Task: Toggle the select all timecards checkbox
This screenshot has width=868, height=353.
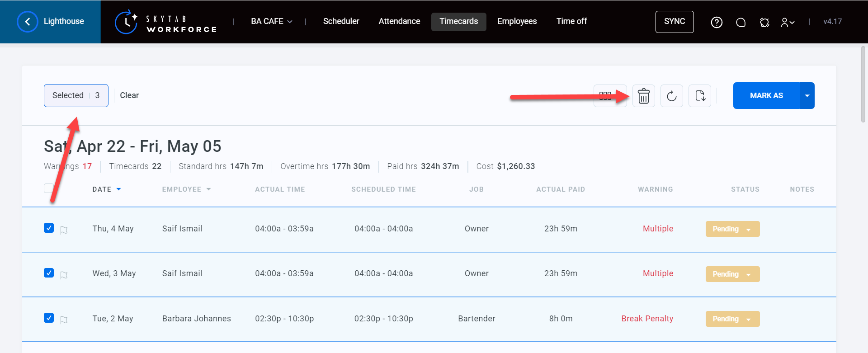Action: pos(49,188)
